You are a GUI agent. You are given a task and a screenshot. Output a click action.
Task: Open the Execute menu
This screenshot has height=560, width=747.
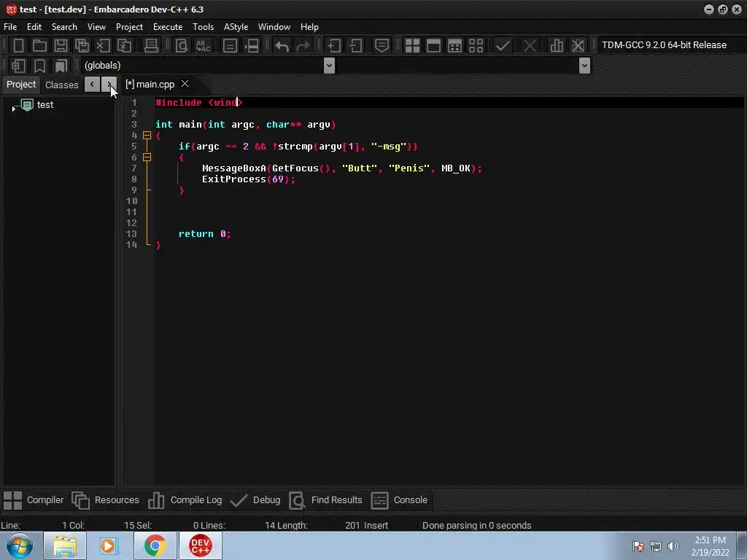pyautogui.click(x=168, y=27)
